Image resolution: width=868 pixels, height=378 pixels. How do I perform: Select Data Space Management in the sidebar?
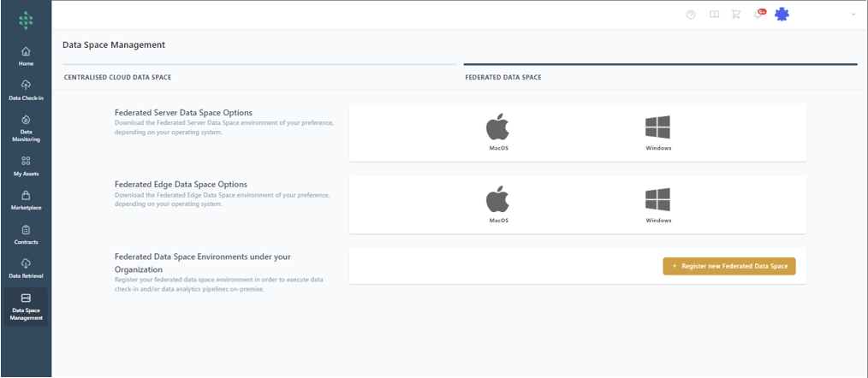pos(26,306)
